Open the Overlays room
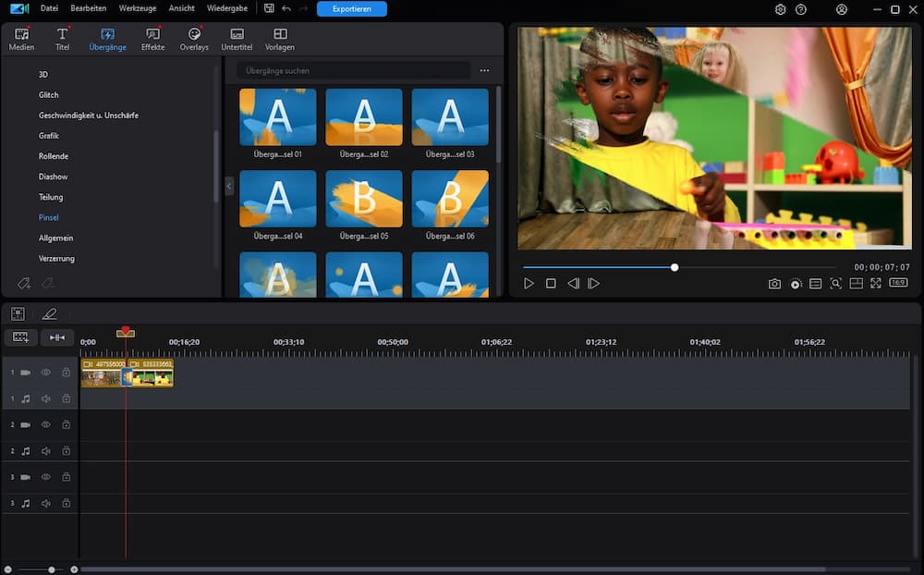This screenshot has width=924, height=575. coord(194,39)
